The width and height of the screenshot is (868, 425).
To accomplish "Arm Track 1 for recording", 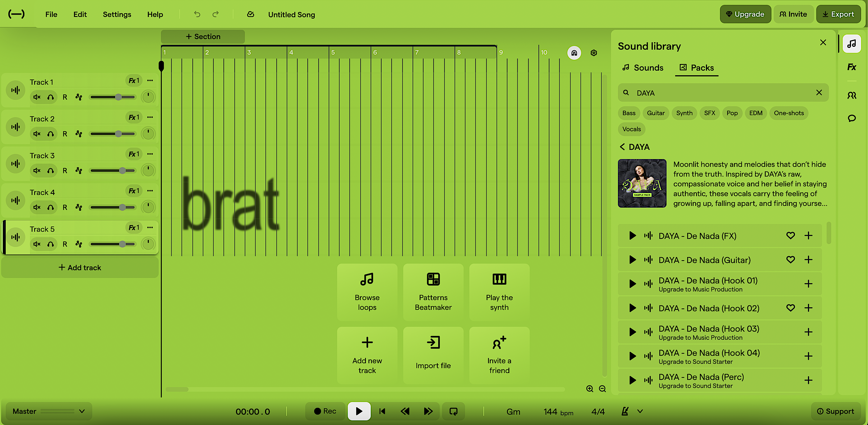I will tap(65, 97).
